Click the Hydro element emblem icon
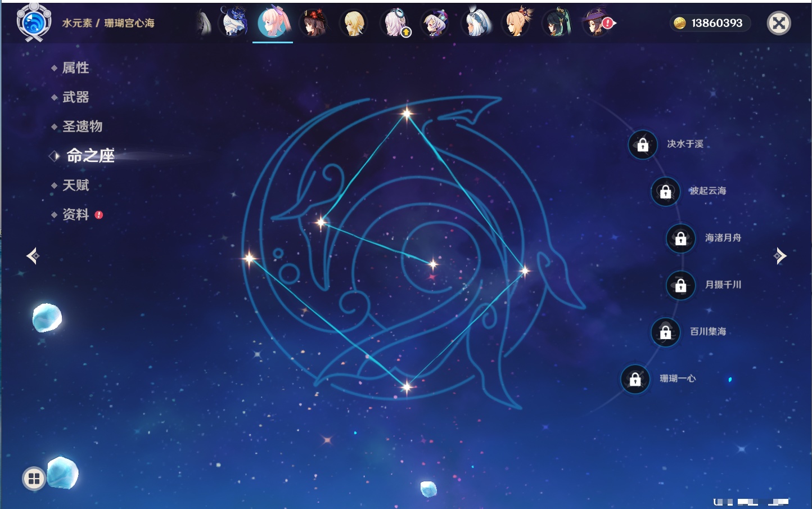This screenshot has width=812, height=509. click(34, 22)
